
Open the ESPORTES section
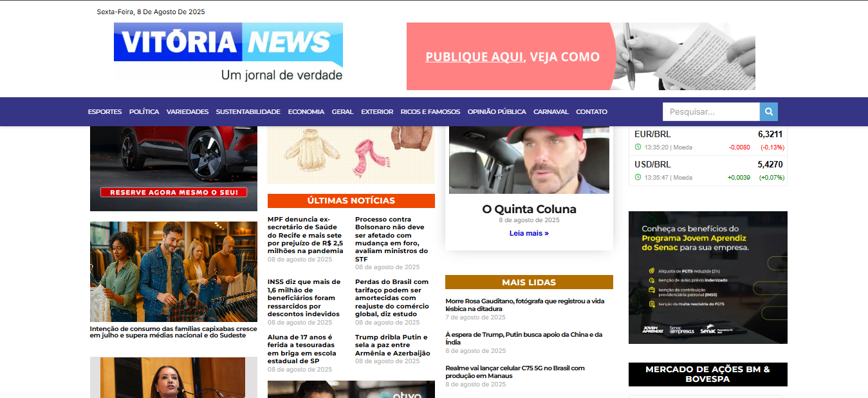tap(104, 111)
